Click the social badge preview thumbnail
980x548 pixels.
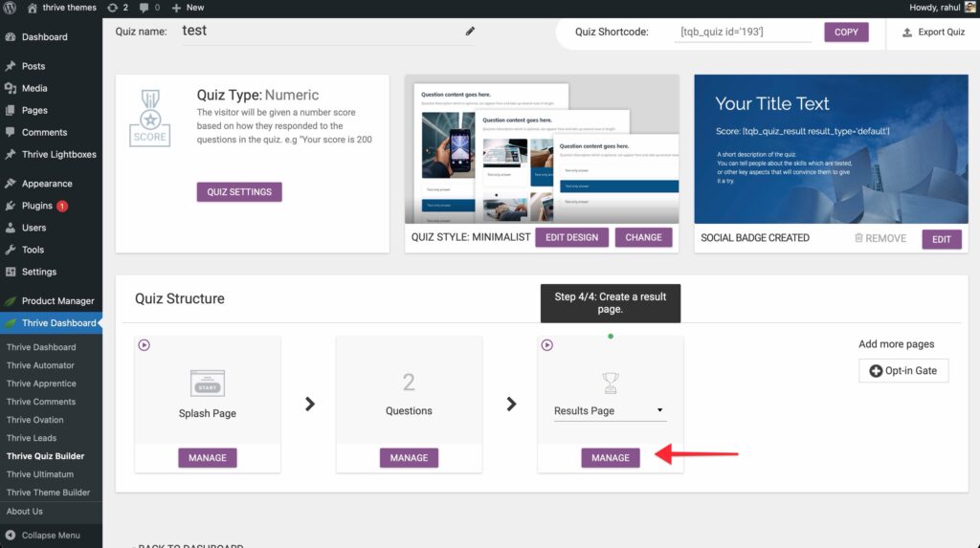(831, 149)
